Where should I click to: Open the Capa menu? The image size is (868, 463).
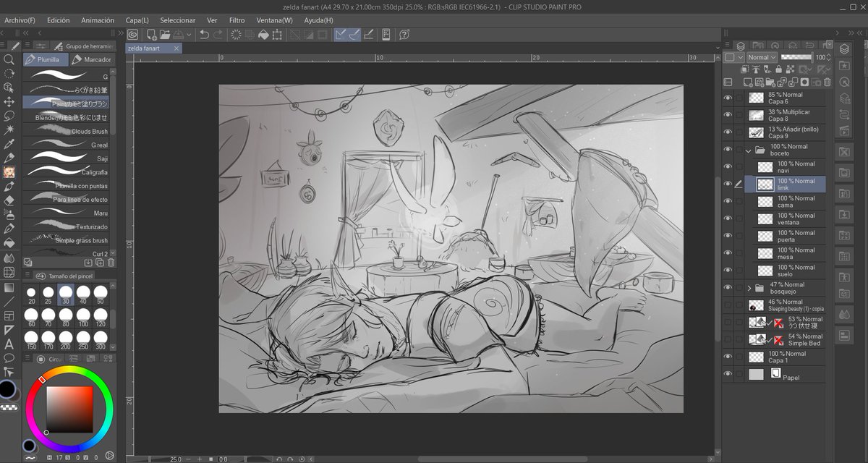137,20
